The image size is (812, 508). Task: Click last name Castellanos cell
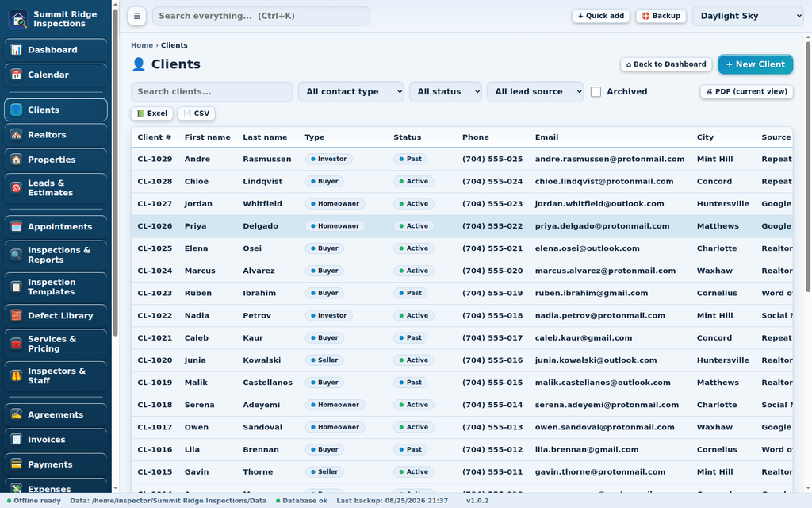268,383
